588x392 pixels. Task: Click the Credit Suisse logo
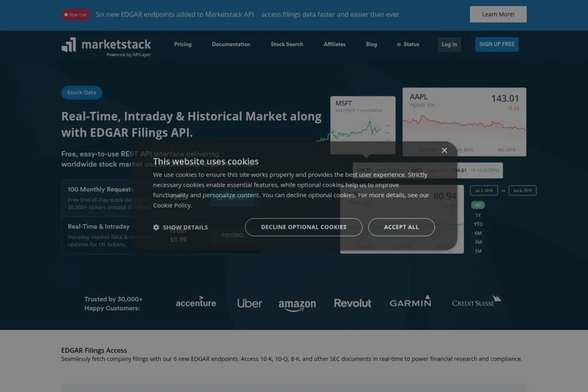coord(477,301)
